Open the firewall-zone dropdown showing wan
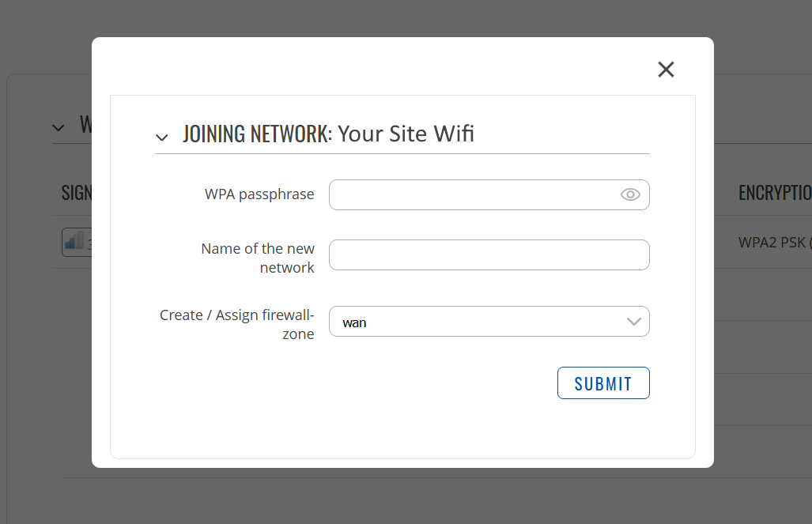 click(x=489, y=322)
